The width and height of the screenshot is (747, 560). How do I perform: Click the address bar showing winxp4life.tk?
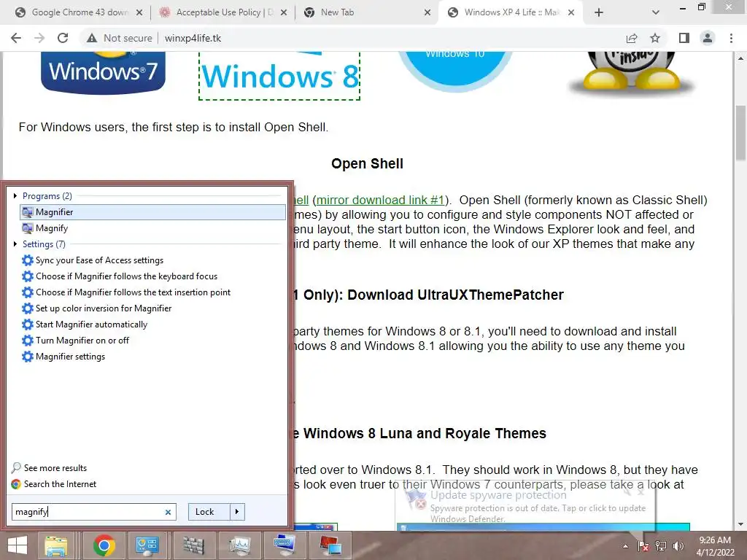(x=193, y=38)
